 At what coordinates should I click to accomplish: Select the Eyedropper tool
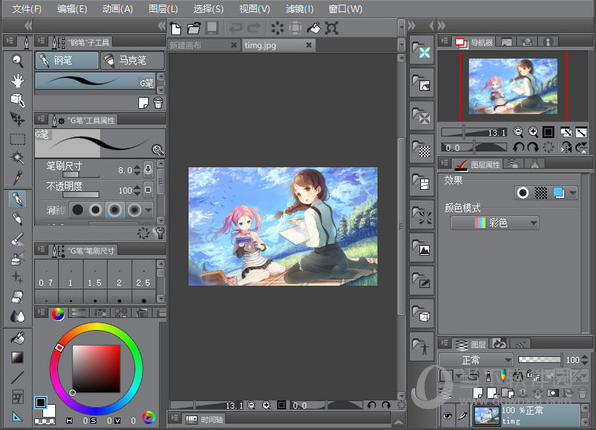(17, 177)
